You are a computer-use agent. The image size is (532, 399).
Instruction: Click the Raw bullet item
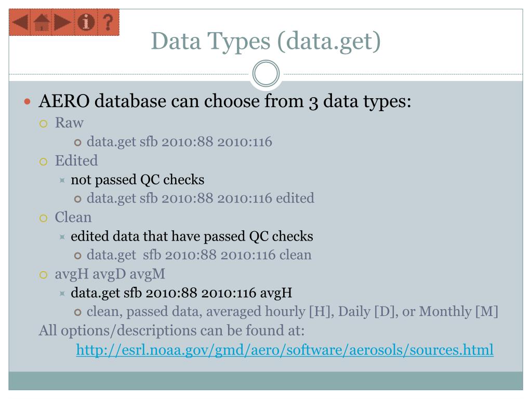click(69, 123)
